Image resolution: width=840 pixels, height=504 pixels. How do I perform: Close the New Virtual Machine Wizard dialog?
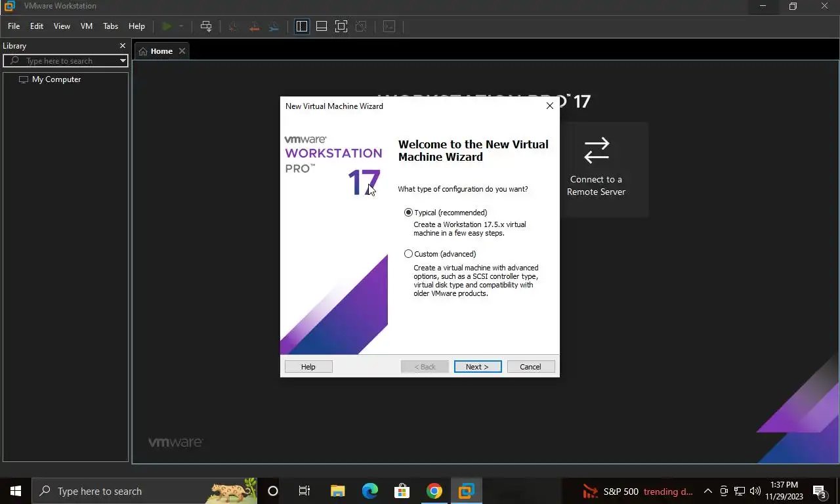click(x=550, y=106)
